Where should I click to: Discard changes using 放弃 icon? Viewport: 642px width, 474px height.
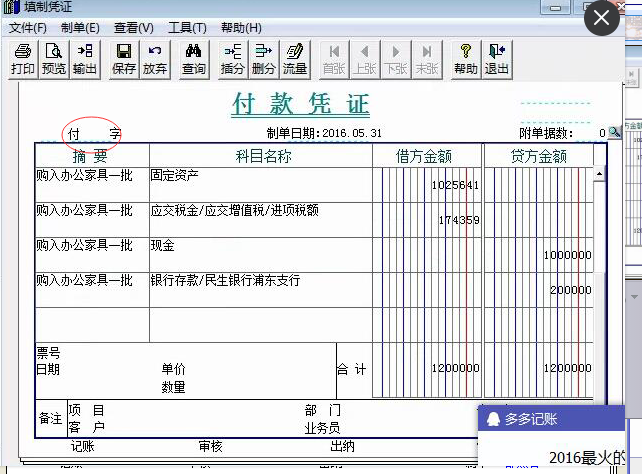155,59
